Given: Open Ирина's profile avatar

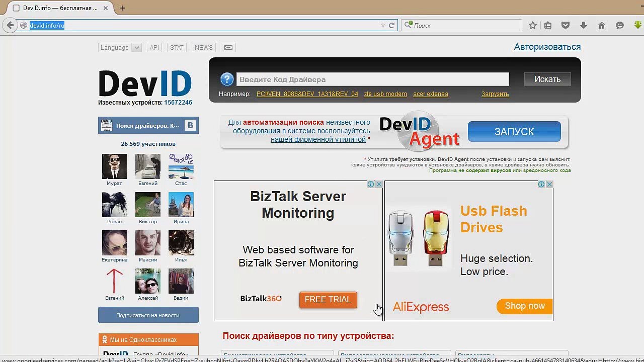Looking at the screenshot, I should [x=181, y=205].
